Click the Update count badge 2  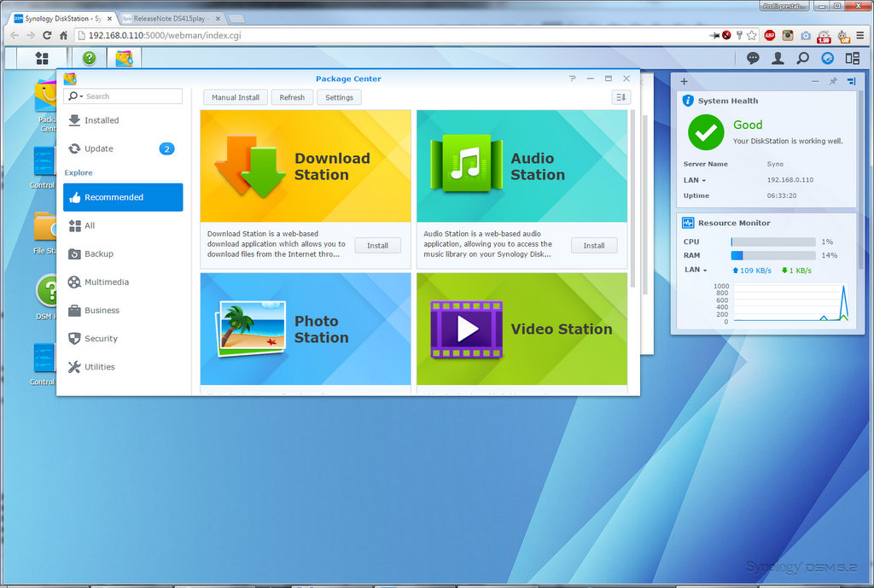point(166,148)
